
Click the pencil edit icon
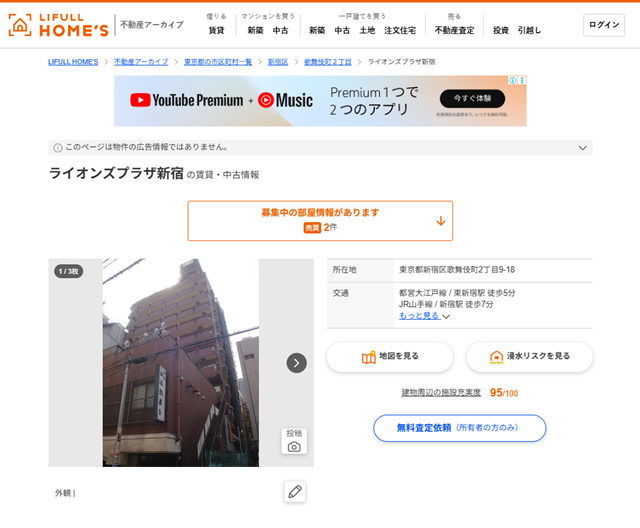[294, 492]
